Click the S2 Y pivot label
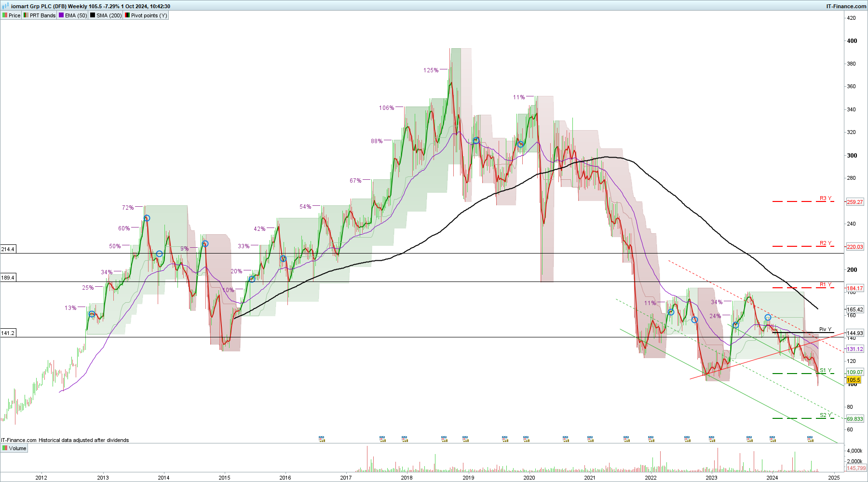Image resolution: width=868 pixels, height=482 pixels. tap(826, 415)
